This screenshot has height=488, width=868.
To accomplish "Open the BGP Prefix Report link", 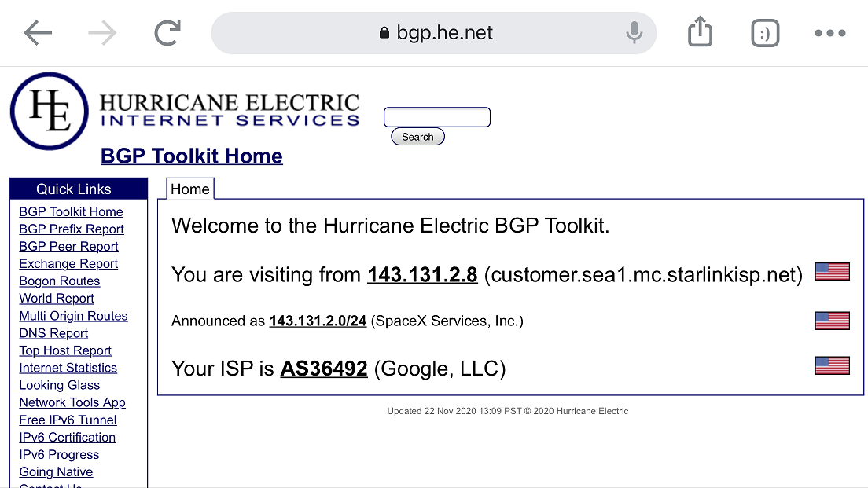I will point(72,229).
